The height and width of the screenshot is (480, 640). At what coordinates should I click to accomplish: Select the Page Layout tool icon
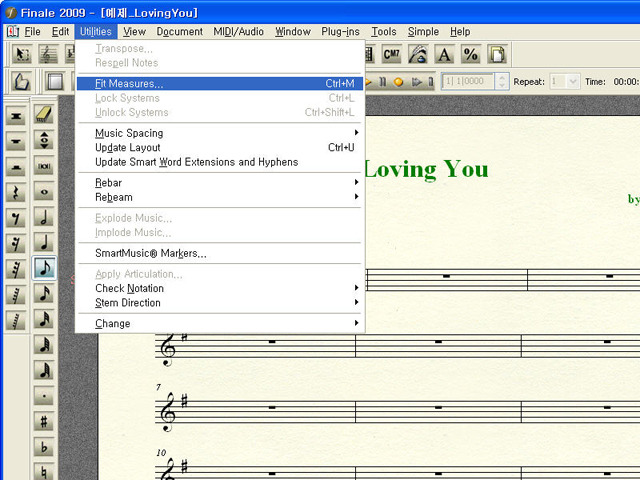click(496, 54)
